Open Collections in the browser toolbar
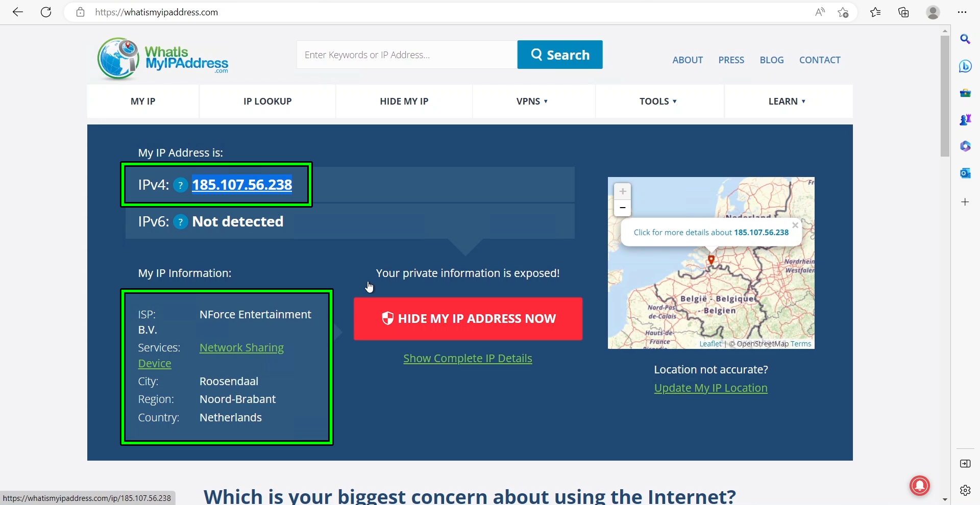The width and height of the screenshot is (980, 505). point(903,12)
